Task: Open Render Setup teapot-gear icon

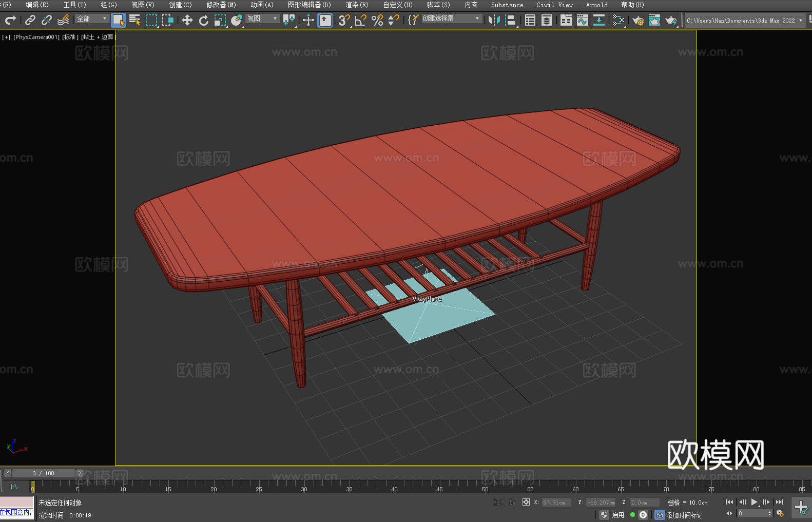Action: pyautogui.click(x=638, y=20)
